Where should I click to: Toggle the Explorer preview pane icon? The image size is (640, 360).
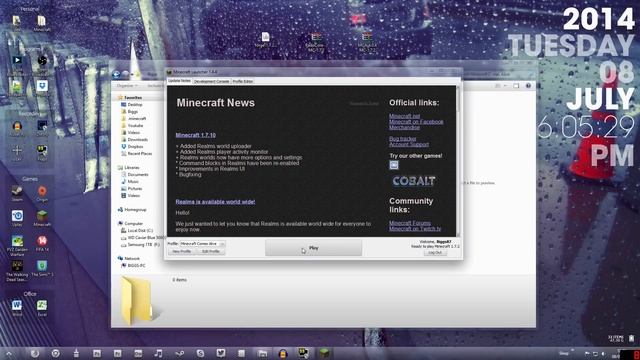point(516,86)
